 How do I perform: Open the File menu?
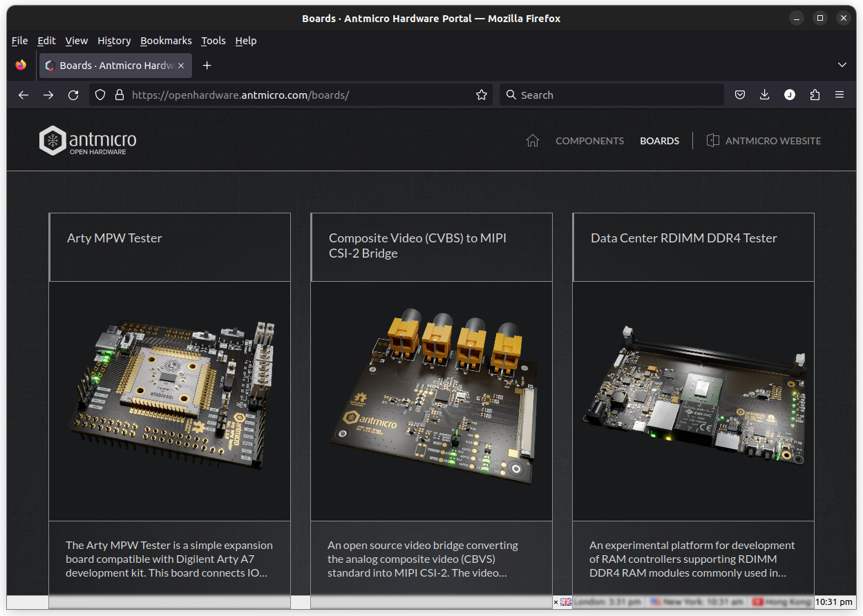[x=20, y=41]
